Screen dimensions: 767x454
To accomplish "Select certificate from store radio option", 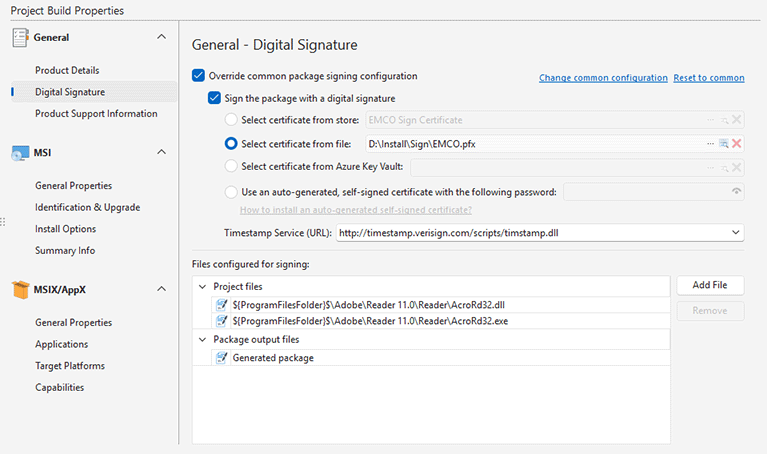I will point(231,120).
